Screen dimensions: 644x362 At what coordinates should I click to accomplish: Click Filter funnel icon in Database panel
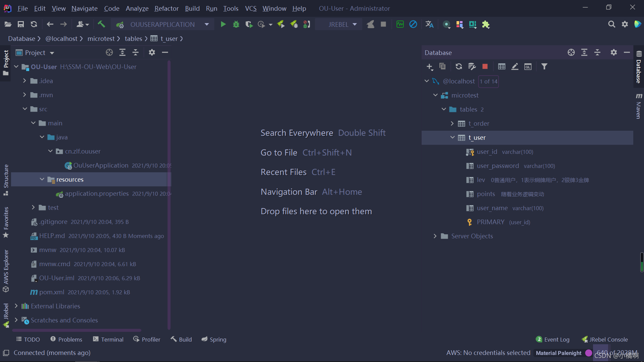coord(544,66)
